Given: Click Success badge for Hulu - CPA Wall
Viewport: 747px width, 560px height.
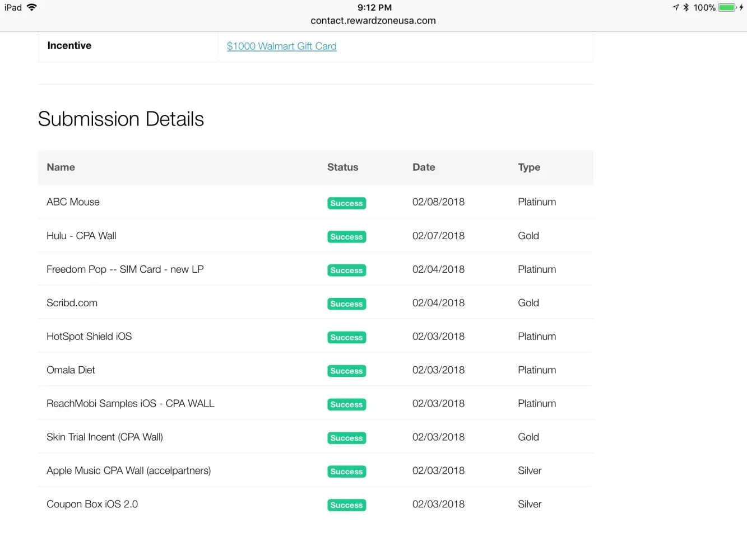Looking at the screenshot, I should click(346, 237).
